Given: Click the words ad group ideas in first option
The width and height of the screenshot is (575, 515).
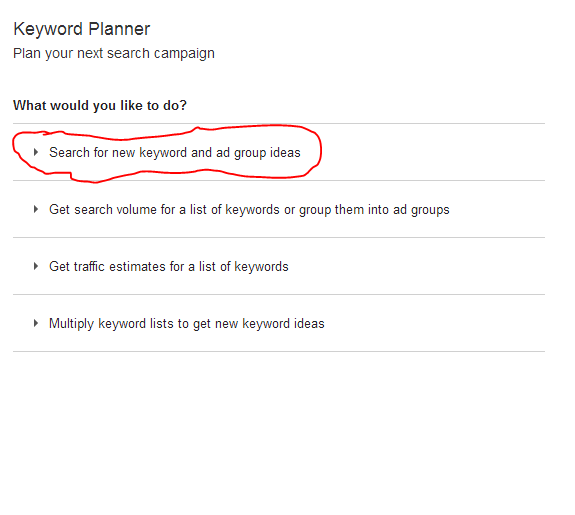Looking at the screenshot, I should (x=258, y=153).
